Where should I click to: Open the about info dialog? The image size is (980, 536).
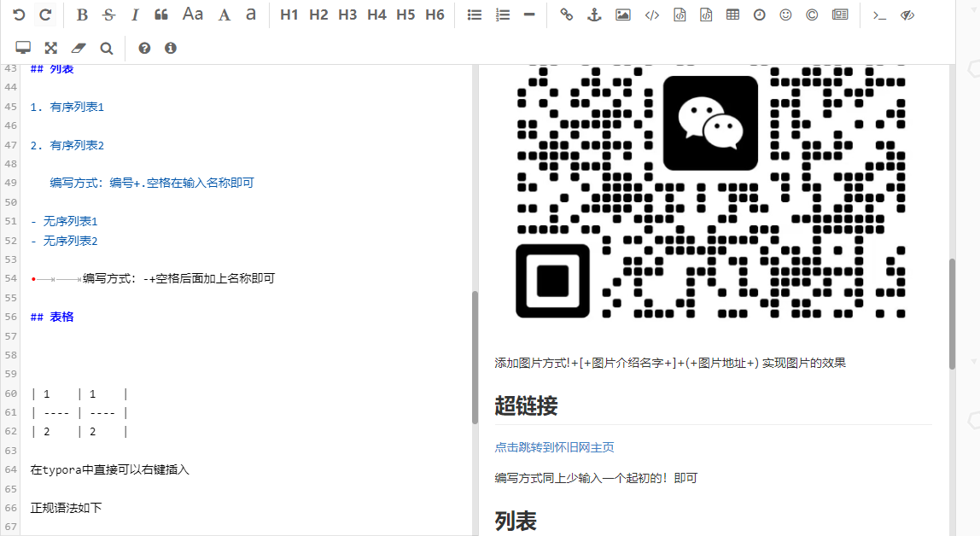coord(171,48)
